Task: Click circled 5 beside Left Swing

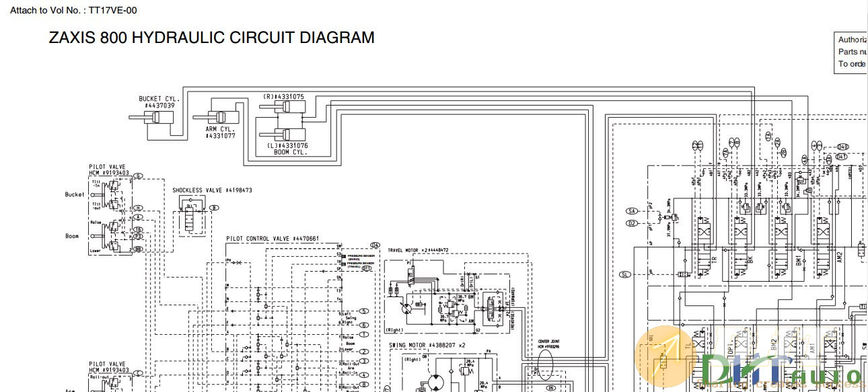Action: tap(363, 311)
